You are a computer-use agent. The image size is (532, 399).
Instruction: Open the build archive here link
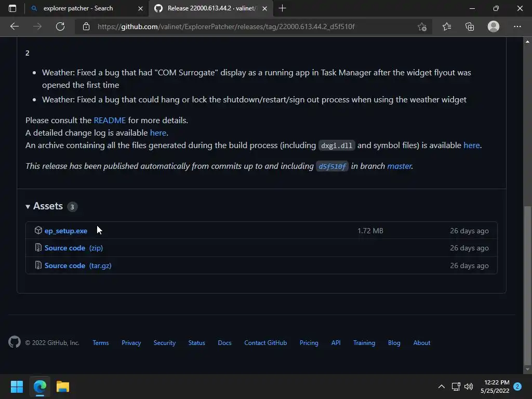point(472,145)
